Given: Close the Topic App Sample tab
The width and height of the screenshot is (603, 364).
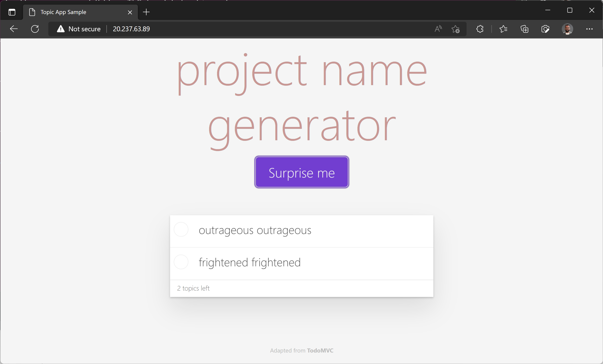Looking at the screenshot, I should coord(130,12).
